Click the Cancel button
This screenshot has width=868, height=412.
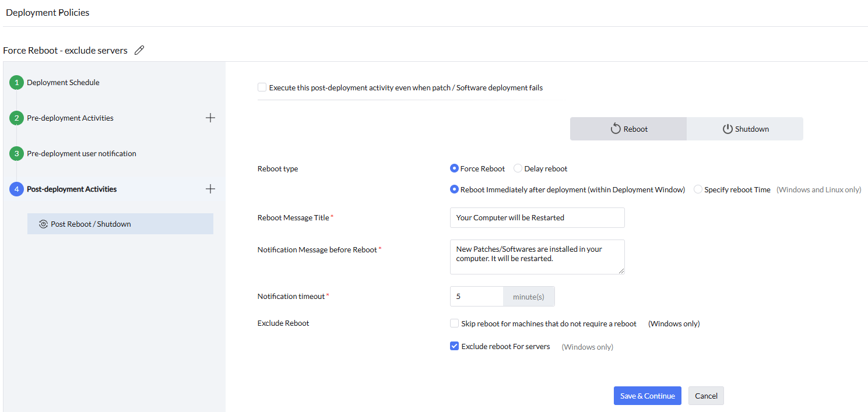click(x=706, y=396)
